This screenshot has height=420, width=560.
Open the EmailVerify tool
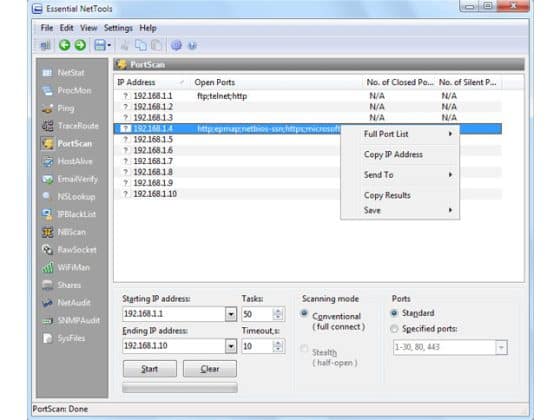70,179
